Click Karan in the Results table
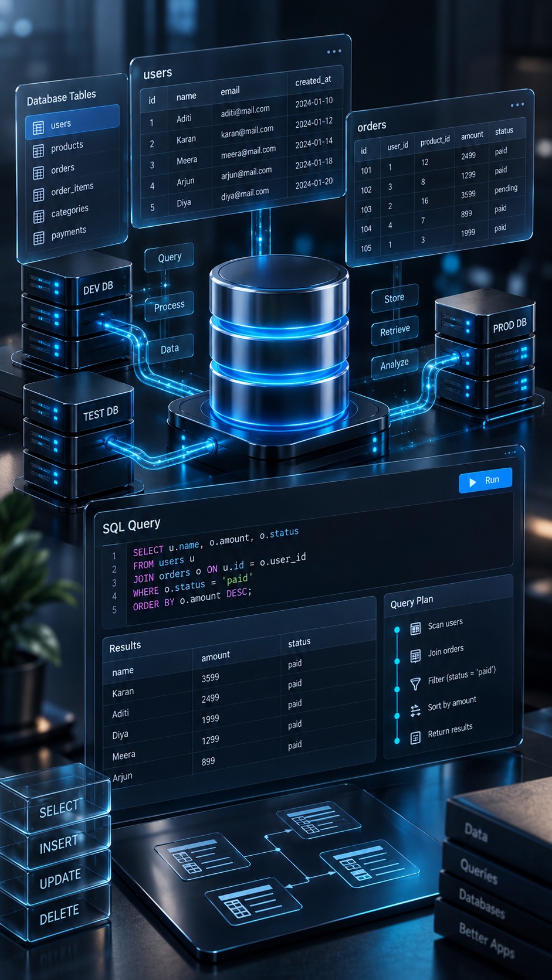Image resolution: width=552 pixels, height=980 pixels. [123, 692]
